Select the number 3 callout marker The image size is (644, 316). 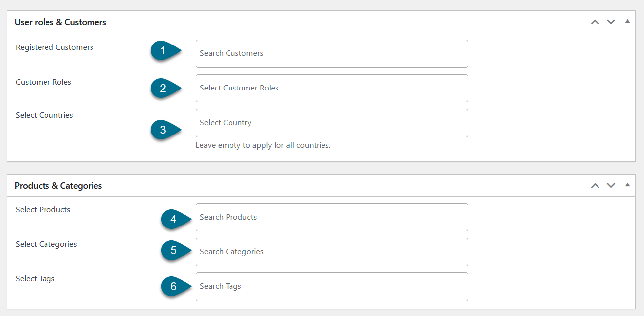[x=164, y=130]
